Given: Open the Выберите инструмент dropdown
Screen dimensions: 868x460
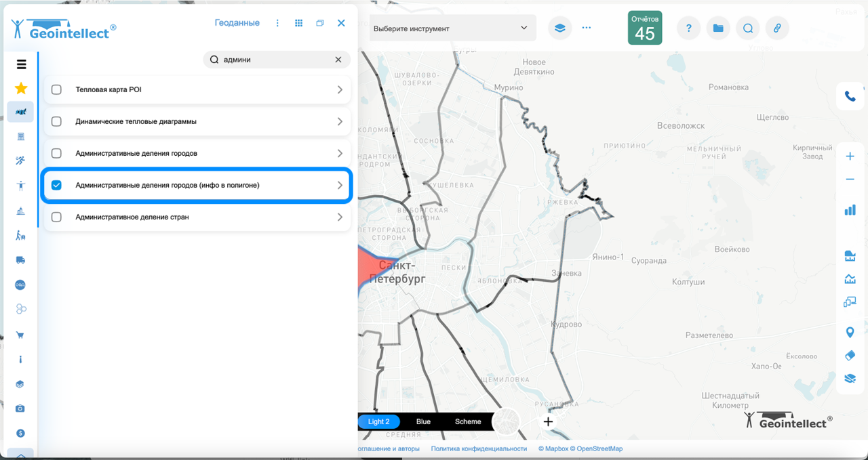Looking at the screenshot, I should [x=452, y=28].
